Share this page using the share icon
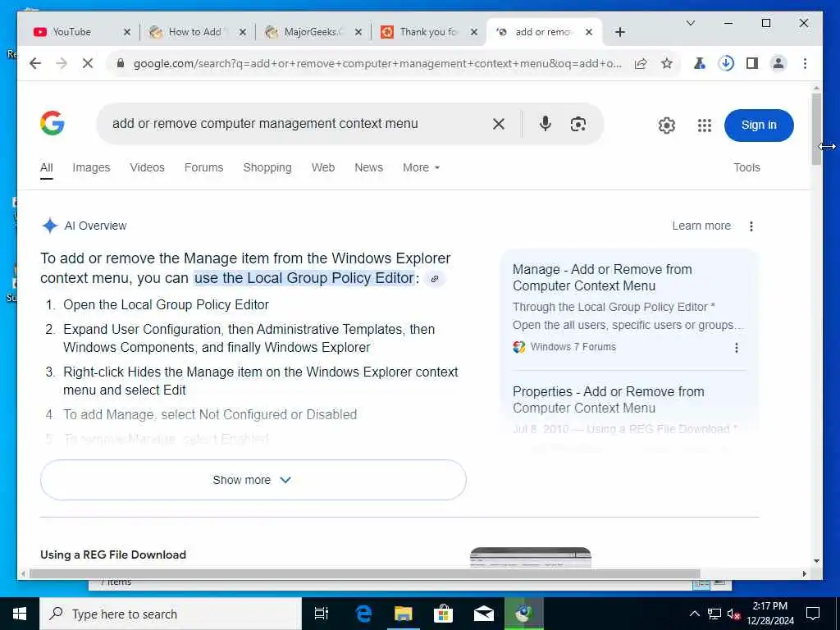 (x=641, y=64)
